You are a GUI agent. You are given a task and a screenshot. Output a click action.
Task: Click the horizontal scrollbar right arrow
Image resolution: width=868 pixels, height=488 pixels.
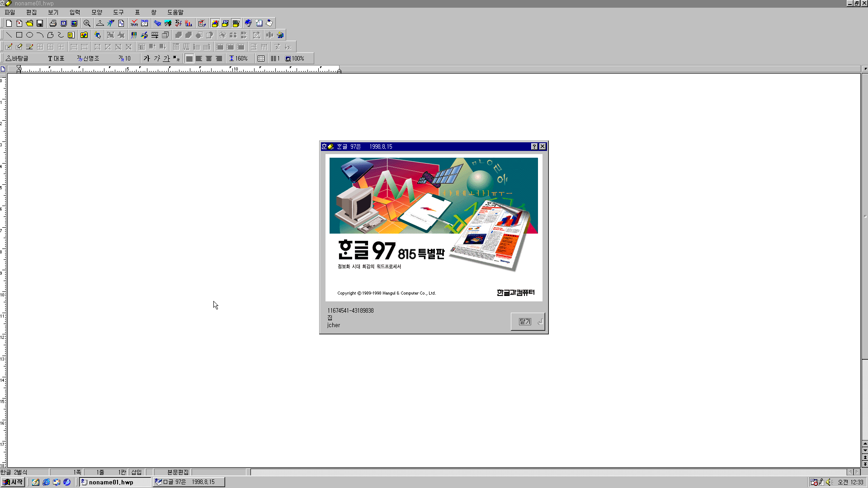pos(857,472)
